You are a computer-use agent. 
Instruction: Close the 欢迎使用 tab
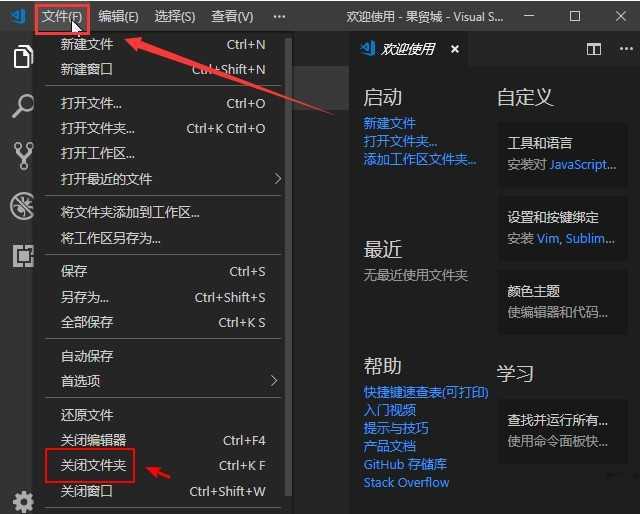[x=455, y=49]
